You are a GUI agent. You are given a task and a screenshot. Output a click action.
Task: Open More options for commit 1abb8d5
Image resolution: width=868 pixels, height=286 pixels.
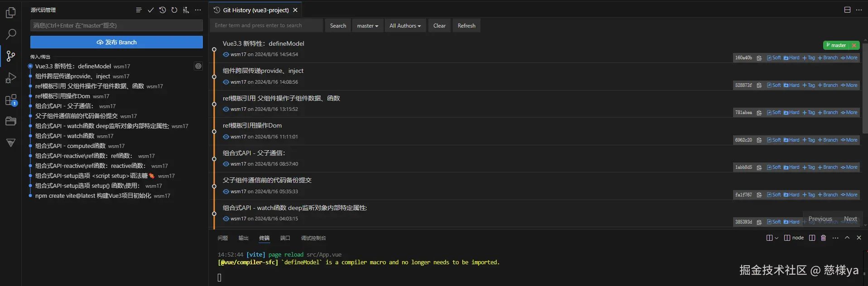tap(849, 167)
